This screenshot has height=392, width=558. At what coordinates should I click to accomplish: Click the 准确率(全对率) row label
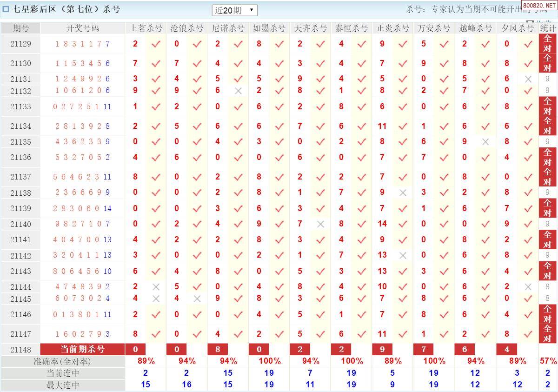62,361
